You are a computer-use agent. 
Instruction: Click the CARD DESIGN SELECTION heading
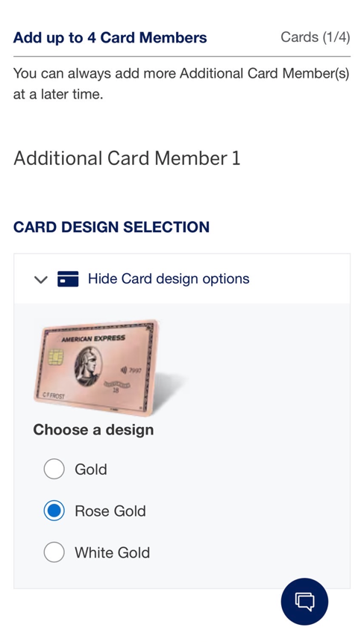pos(111,227)
